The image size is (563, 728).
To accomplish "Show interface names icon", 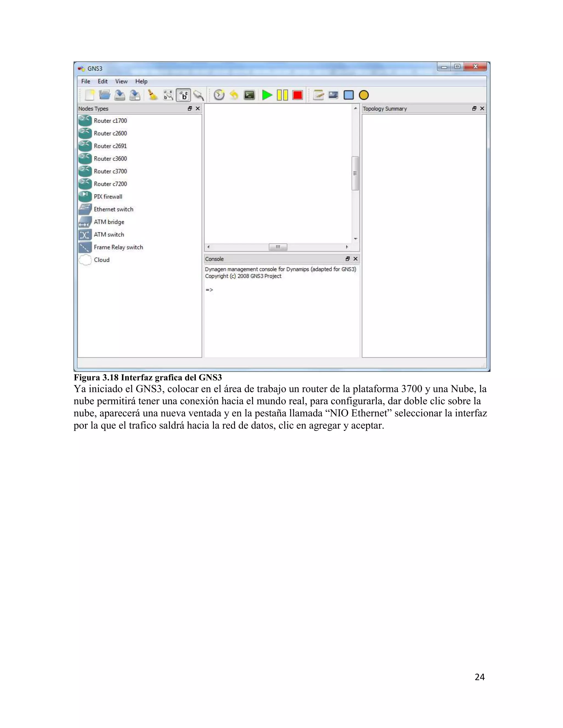I will point(169,95).
